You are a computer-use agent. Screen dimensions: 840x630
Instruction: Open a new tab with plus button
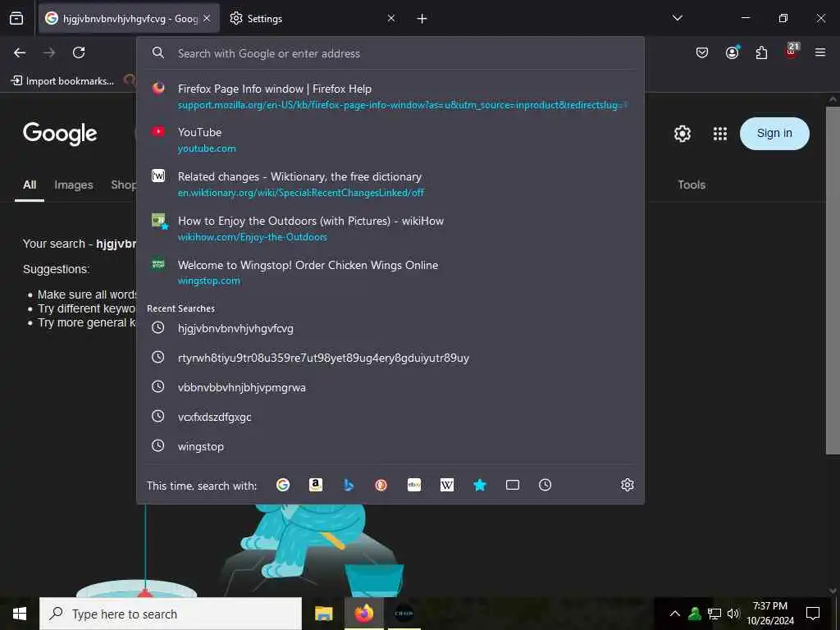pyautogui.click(x=422, y=19)
